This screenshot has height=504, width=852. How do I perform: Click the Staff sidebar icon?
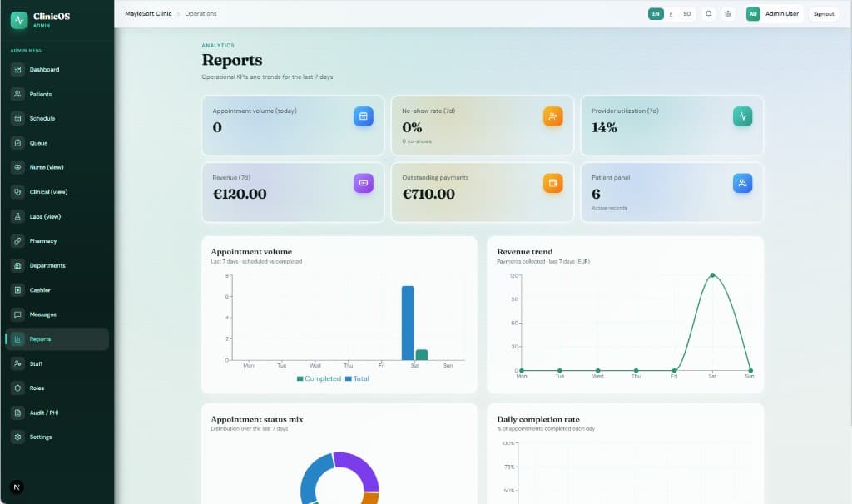point(17,363)
